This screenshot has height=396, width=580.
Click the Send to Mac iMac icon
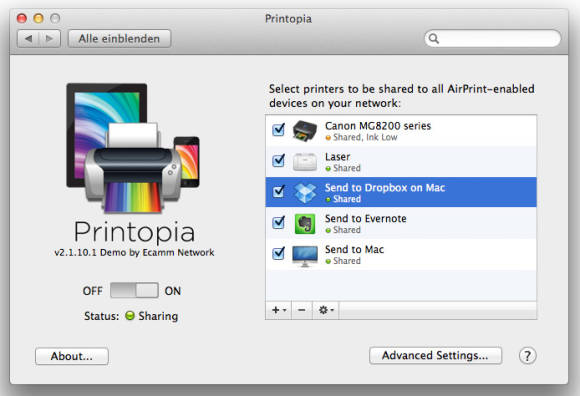click(x=305, y=256)
